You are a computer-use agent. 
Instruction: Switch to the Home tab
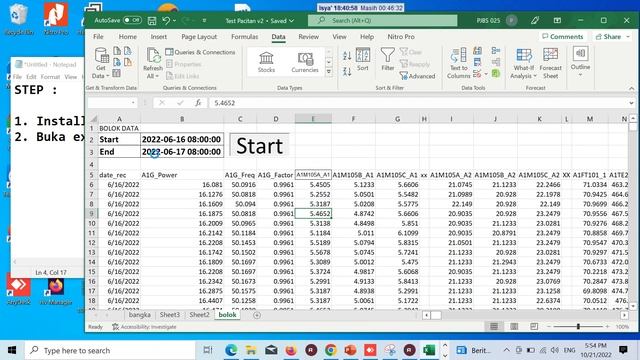point(128,37)
